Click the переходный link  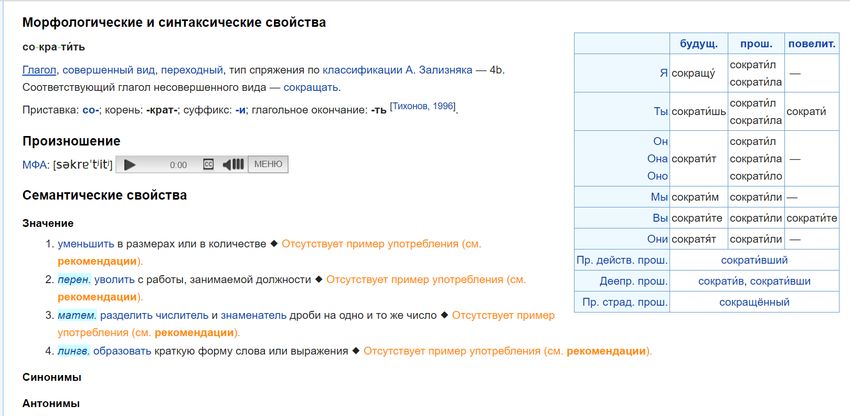[x=192, y=70]
